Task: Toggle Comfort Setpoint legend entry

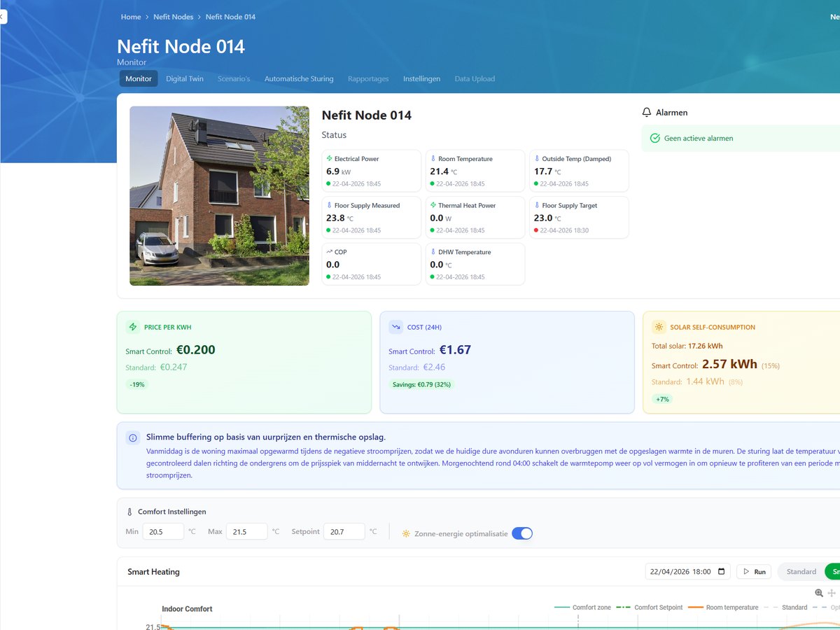Action: click(649, 608)
